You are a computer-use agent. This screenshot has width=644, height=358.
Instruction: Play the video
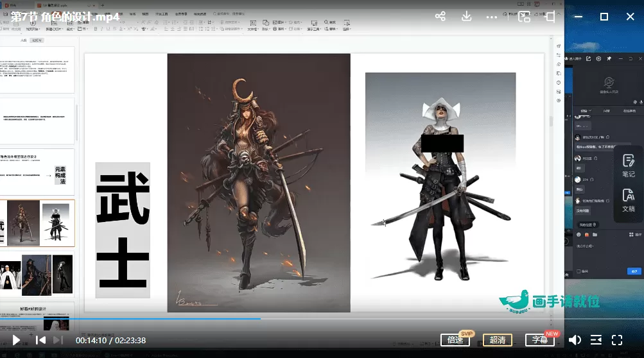point(17,340)
